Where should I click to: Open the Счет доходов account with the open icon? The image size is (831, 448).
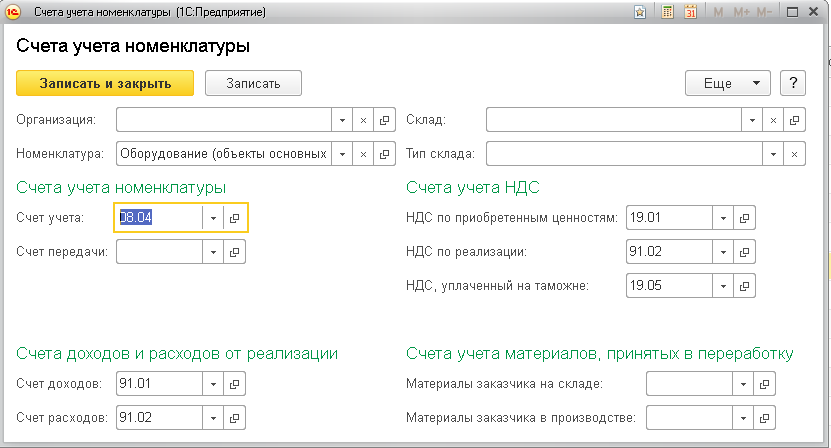tap(234, 384)
